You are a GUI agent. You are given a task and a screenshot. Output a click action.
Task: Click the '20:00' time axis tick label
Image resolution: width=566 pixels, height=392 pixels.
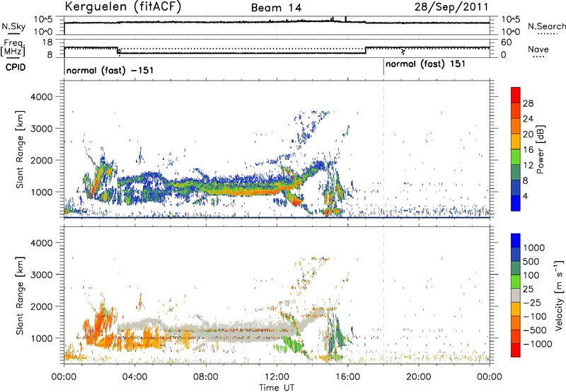pos(419,377)
